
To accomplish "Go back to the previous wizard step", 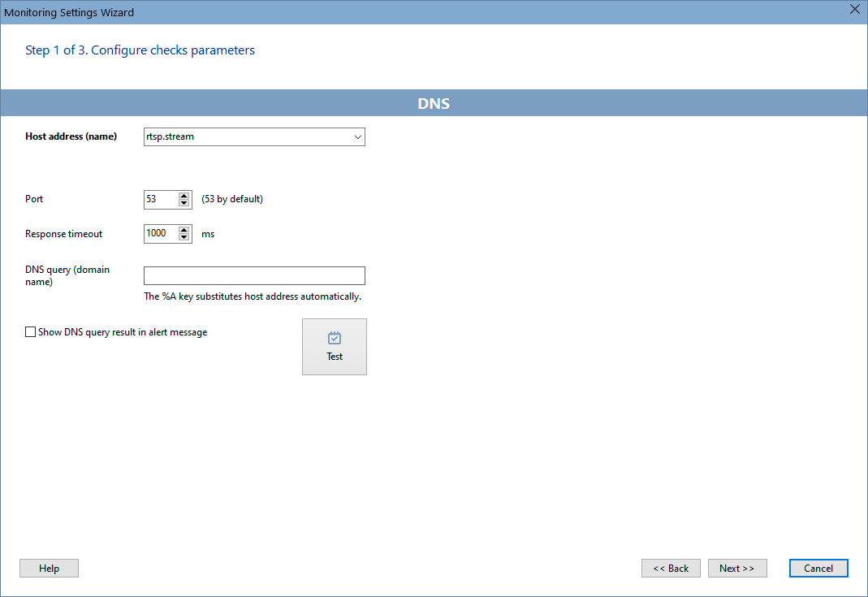I will pos(671,568).
